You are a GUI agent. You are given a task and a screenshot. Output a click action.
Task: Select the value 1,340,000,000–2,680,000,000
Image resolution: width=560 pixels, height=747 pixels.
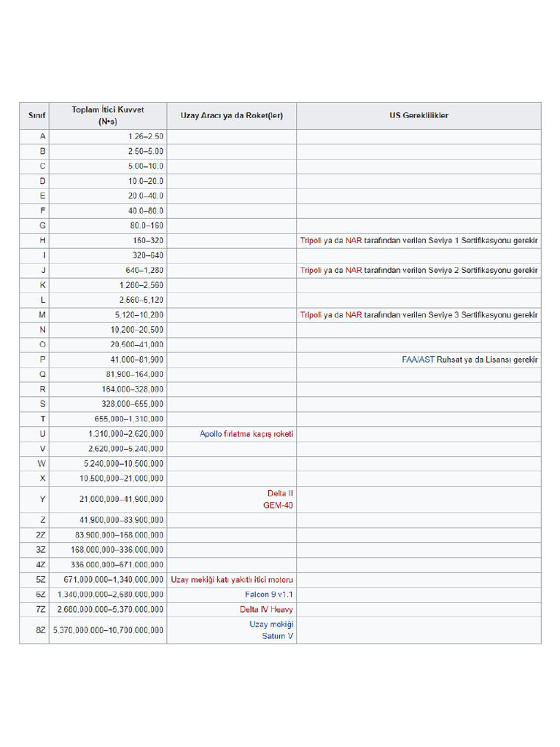point(111,595)
